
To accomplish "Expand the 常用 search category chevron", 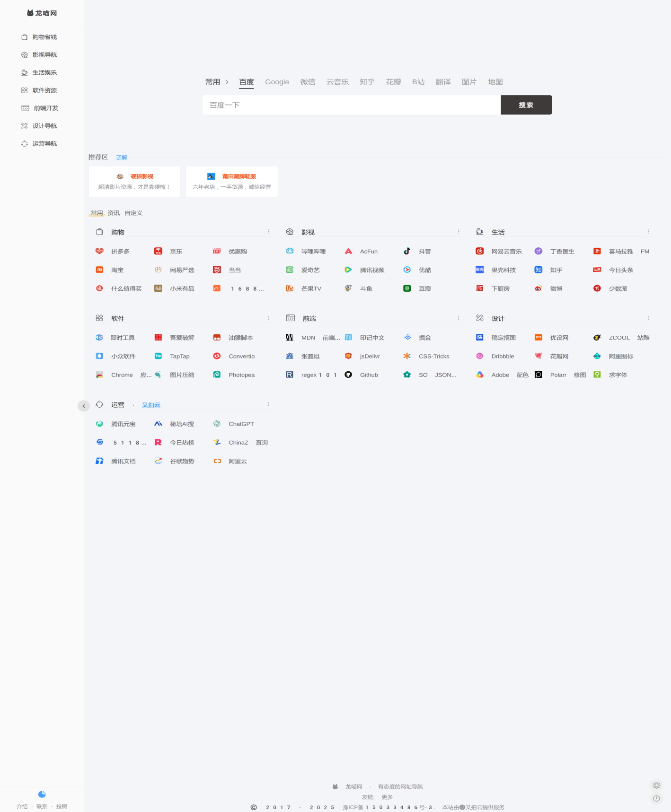I will point(227,82).
